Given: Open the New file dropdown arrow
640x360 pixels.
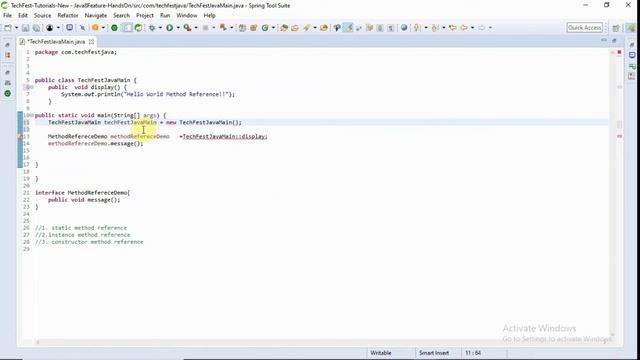Looking at the screenshot, I should (17, 28).
